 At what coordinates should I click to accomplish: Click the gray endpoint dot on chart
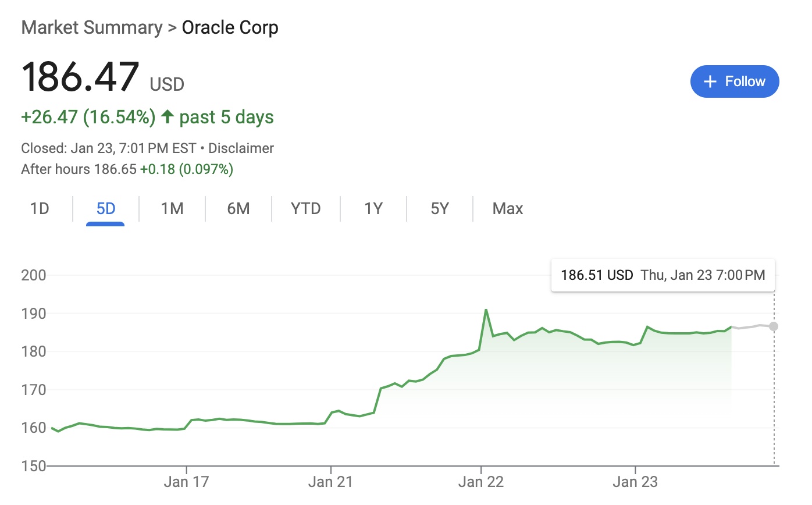click(x=774, y=326)
